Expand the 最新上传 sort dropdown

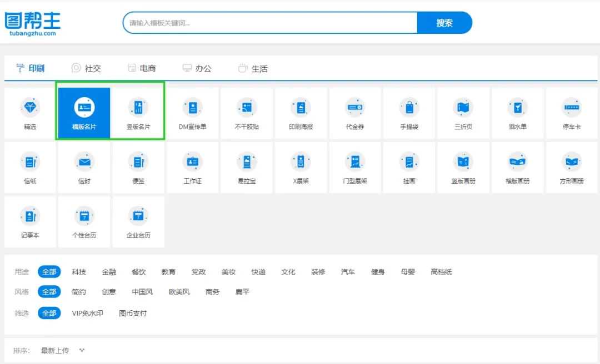tap(62, 351)
